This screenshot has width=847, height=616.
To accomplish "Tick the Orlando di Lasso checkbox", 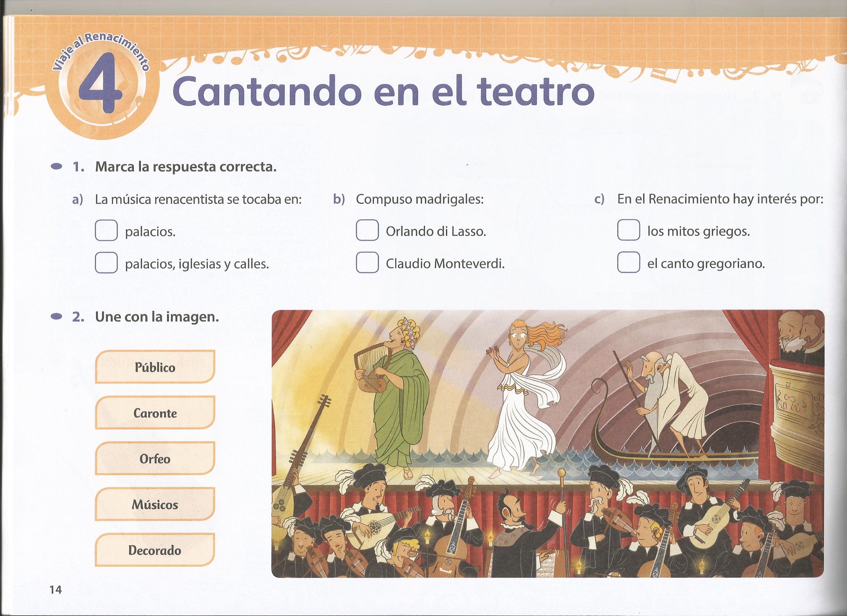I will [x=367, y=230].
